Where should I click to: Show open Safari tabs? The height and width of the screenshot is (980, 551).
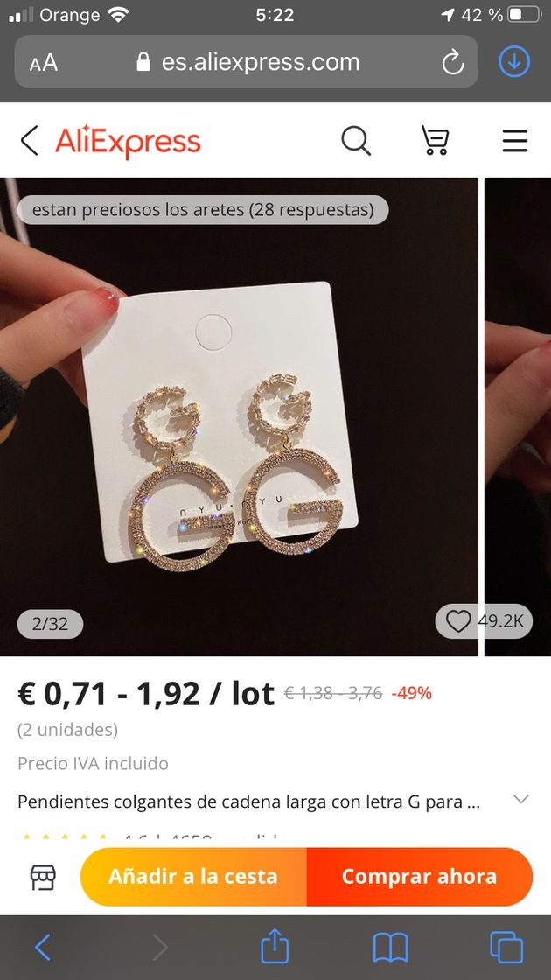(x=506, y=948)
